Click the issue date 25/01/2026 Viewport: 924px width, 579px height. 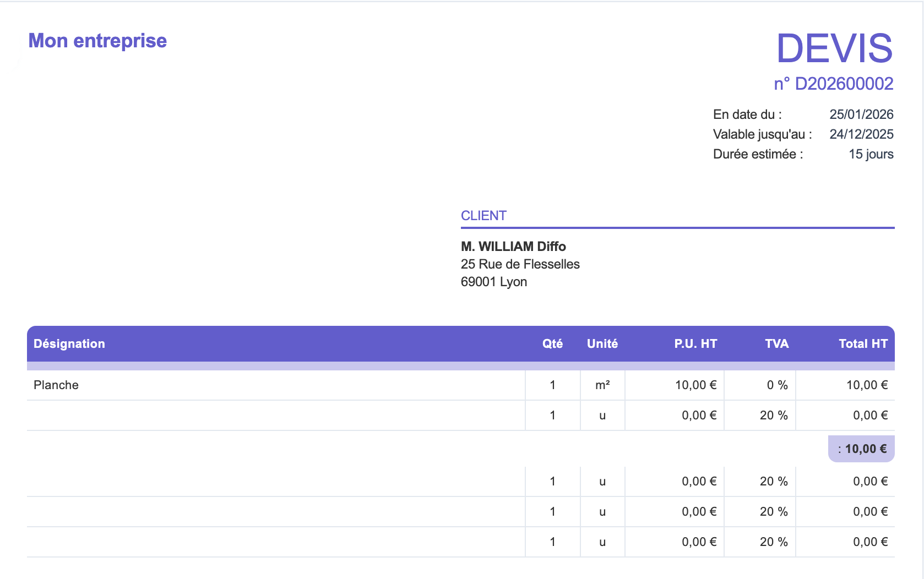pyautogui.click(x=861, y=114)
